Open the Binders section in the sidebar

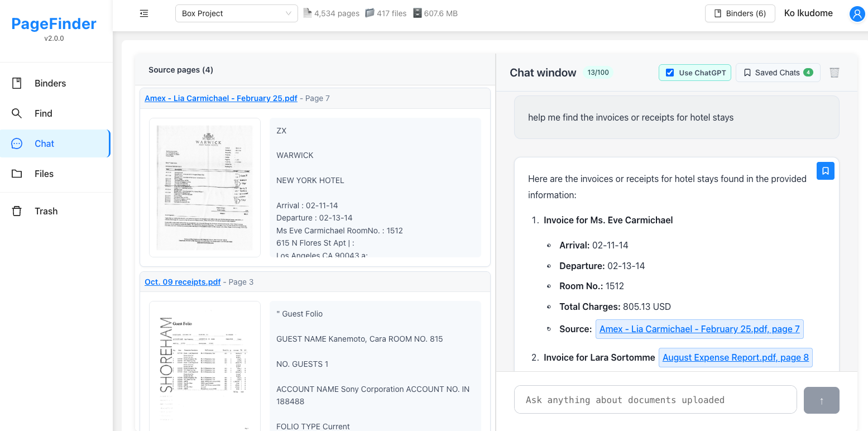(x=50, y=83)
